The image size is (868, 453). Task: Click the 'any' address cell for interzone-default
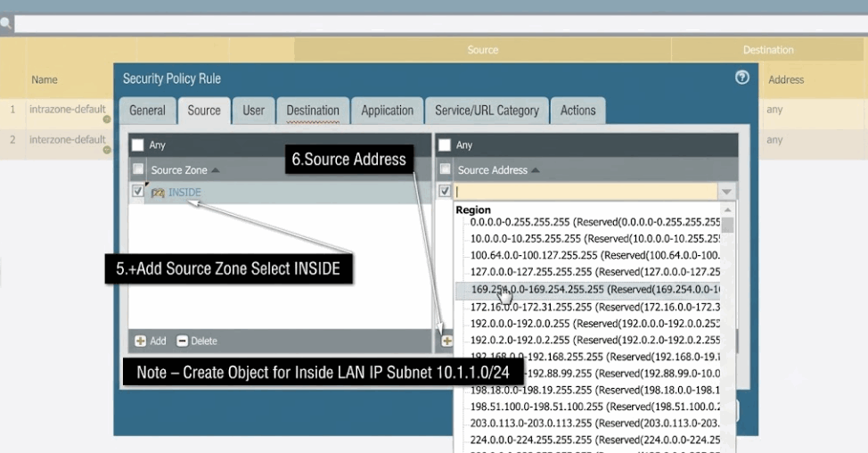click(x=774, y=139)
